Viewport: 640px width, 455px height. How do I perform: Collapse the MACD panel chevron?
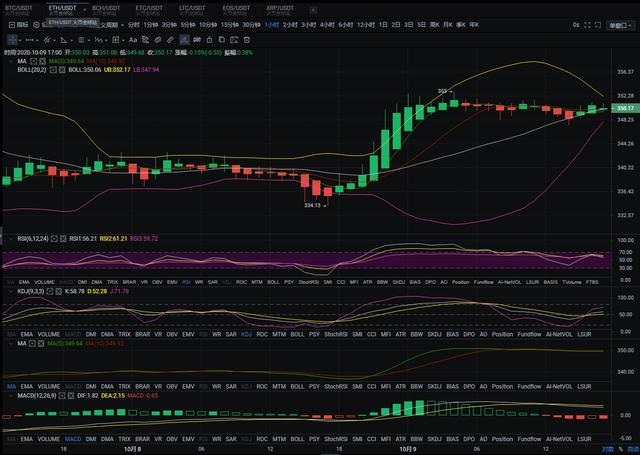(x=11, y=396)
